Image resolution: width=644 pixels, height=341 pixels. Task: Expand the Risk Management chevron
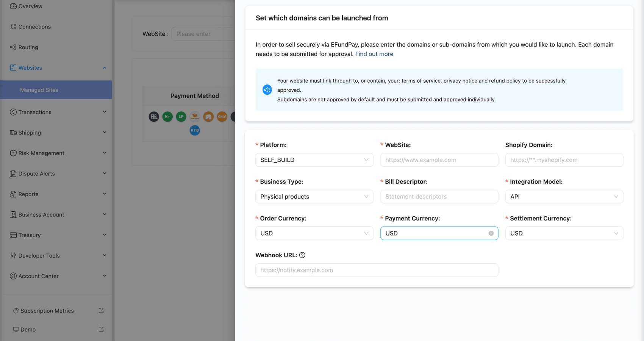click(x=105, y=153)
